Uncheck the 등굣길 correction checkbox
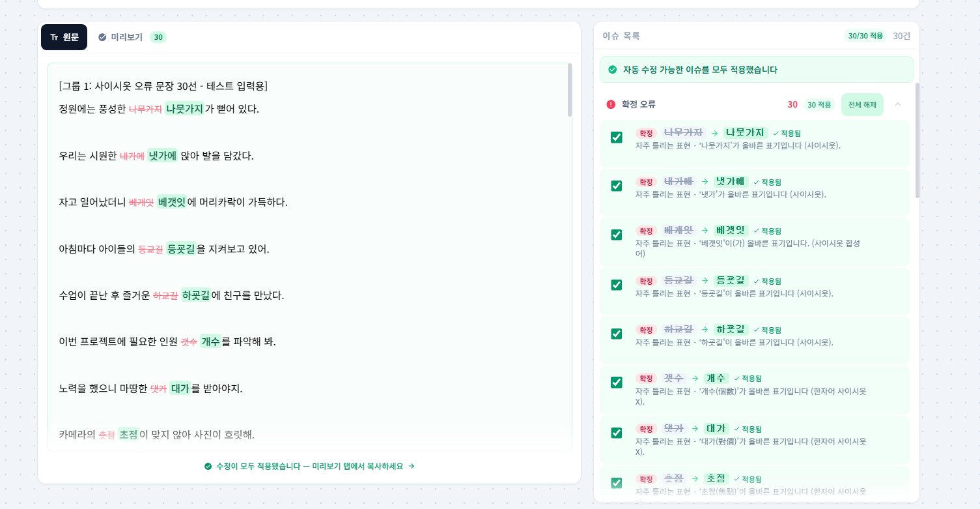Screen dimensions: 980x509 pos(616,285)
